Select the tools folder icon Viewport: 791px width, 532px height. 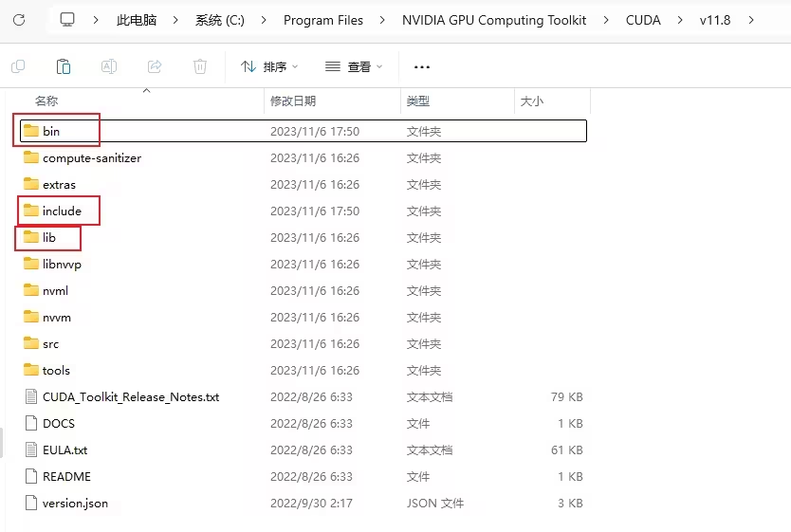tap(31, 370)
